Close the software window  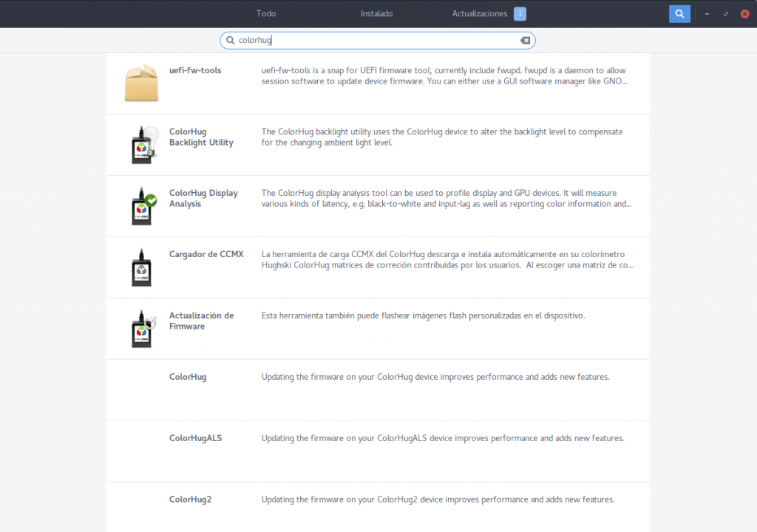(x=745, y=14)
